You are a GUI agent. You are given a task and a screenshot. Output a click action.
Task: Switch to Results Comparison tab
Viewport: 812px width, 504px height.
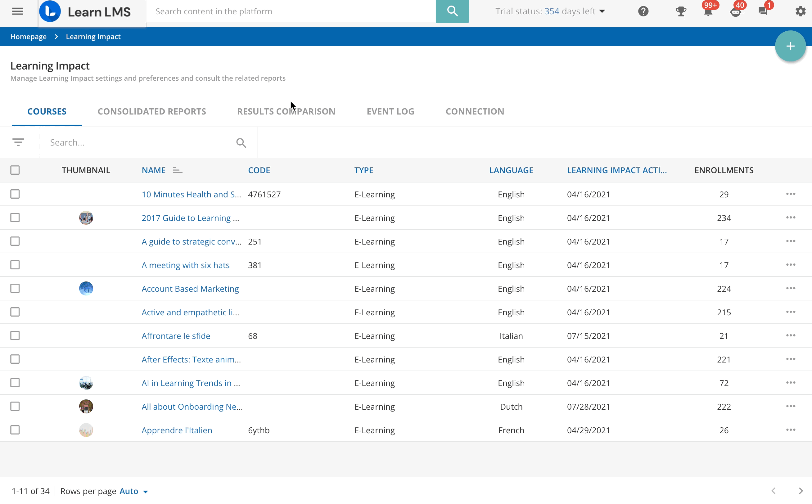click(x=286, y=112)
